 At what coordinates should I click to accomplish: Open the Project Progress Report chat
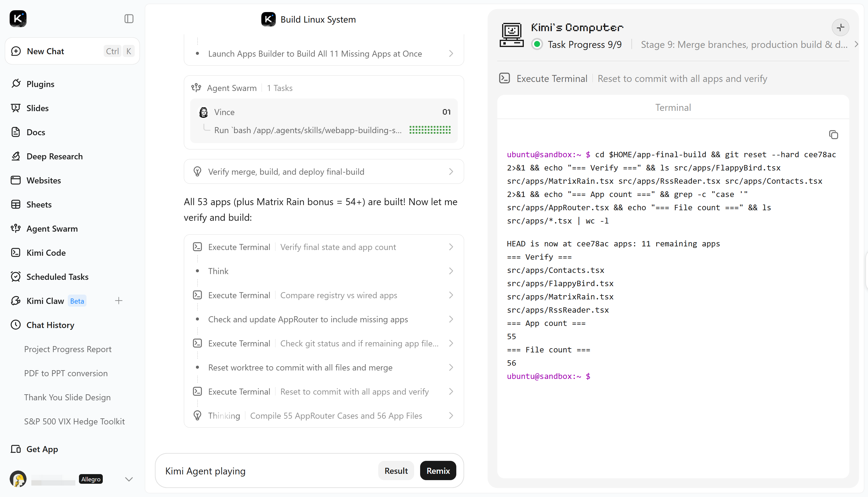point(68,349)
